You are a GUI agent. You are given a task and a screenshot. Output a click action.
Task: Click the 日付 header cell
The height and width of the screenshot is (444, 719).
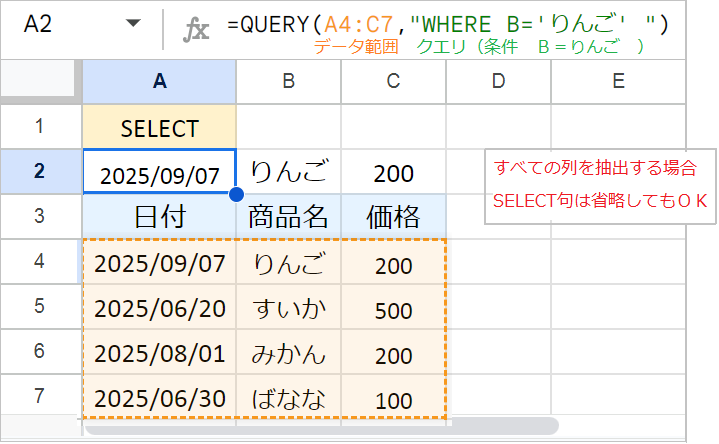(x=159, y=216)
